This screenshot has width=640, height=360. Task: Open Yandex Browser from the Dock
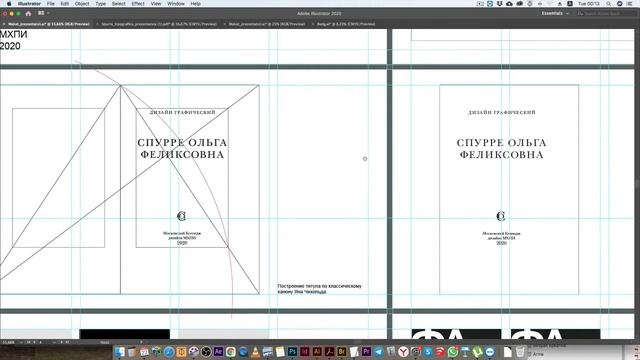pyautogui.click(x=403, y=352)
